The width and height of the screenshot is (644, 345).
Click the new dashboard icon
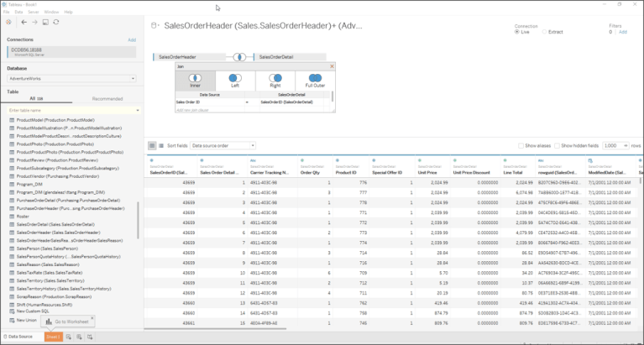point(81,337)
